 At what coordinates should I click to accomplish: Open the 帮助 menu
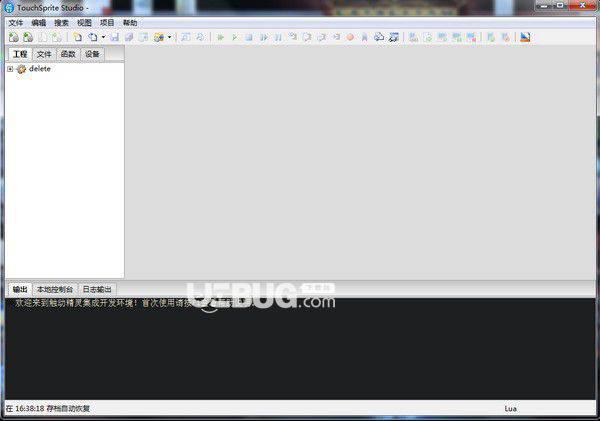[130, 23]
